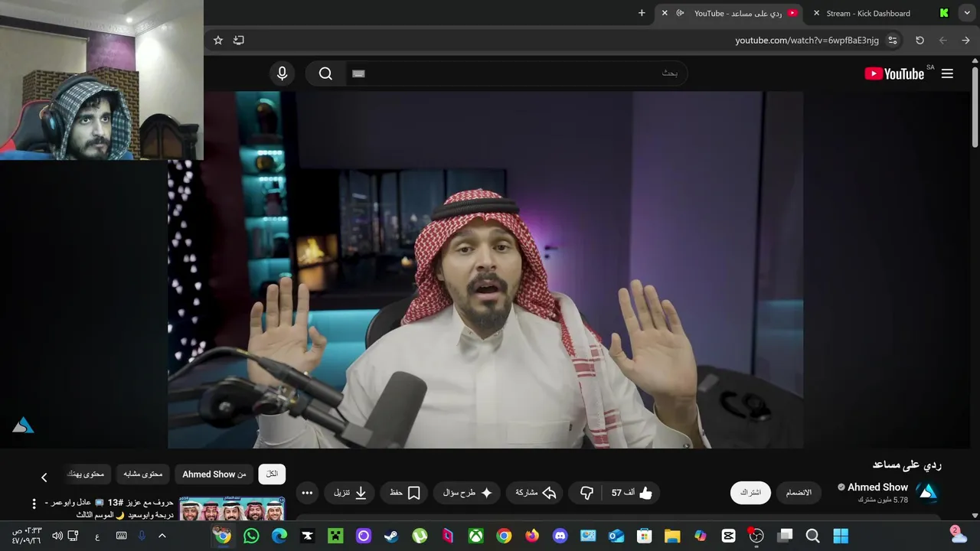Click Ahmed Show channel avatar

click(928, 492)
